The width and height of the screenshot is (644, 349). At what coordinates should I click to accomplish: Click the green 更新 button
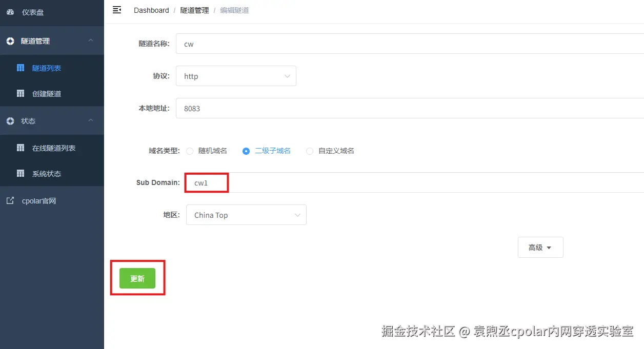(137, 278)
